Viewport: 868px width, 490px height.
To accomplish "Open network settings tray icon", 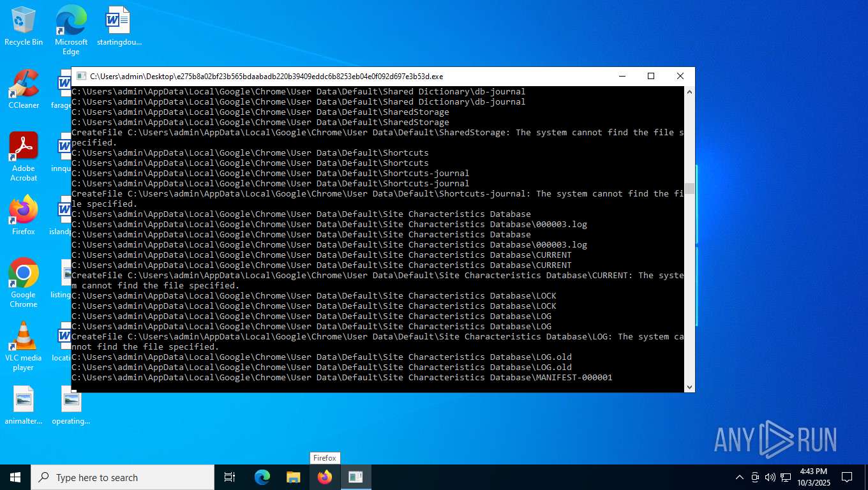I will pos(786,477).
